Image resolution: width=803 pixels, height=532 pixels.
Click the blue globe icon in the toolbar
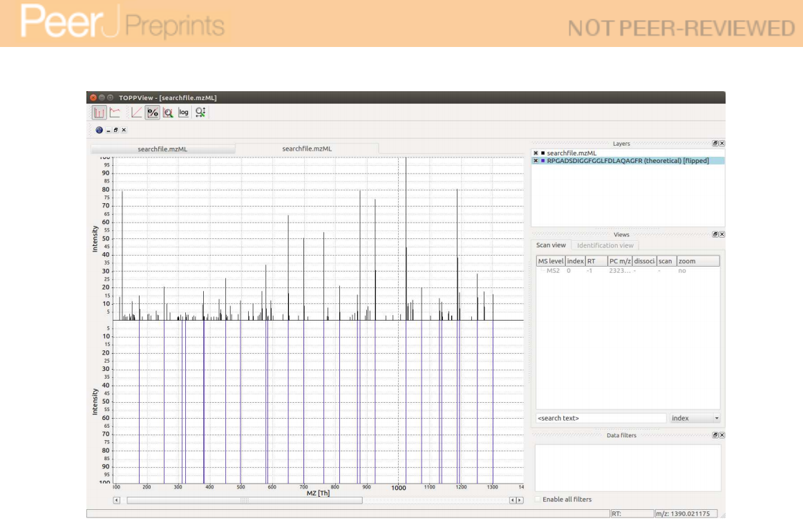pos(99,130)
